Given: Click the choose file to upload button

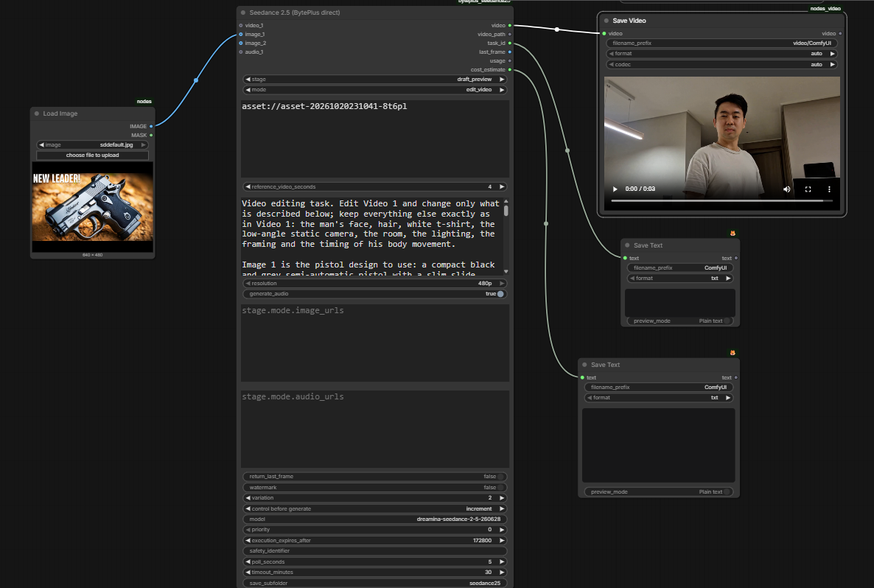Looking at the screenshot, I should coord(93,155).
